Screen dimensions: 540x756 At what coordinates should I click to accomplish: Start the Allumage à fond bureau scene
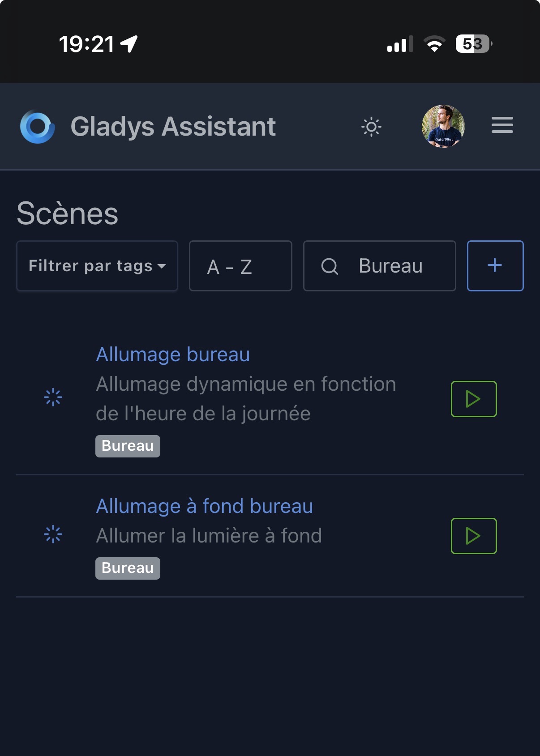473,536
